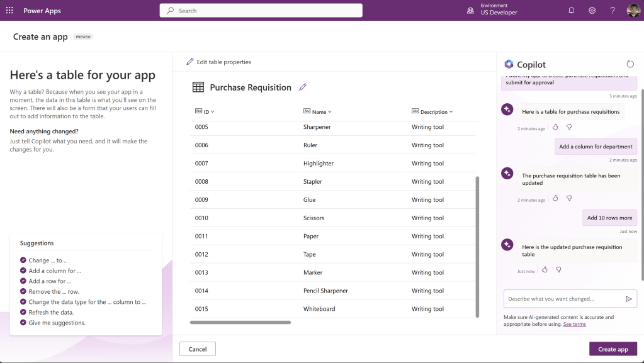Open the 'See terms' link
644x363 pixels.
click(574, 324)
